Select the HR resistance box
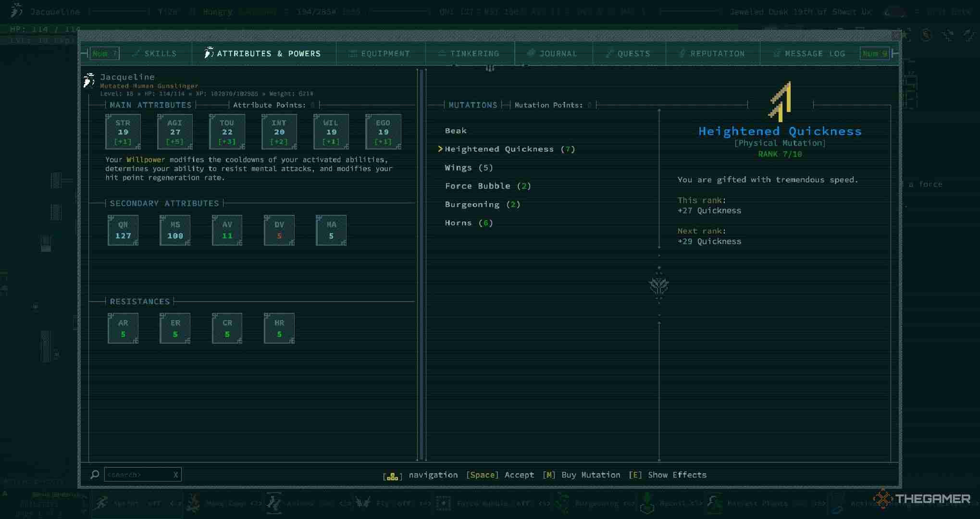 [x=279, y=328]
